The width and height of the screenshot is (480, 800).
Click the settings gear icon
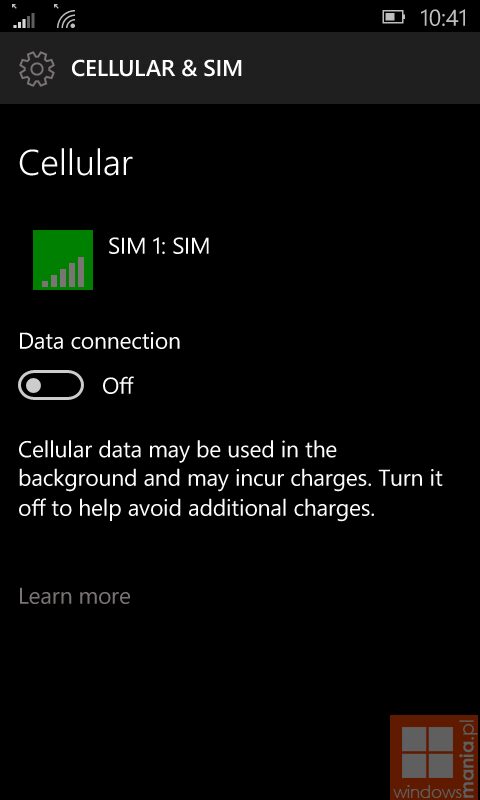(36, 68)
